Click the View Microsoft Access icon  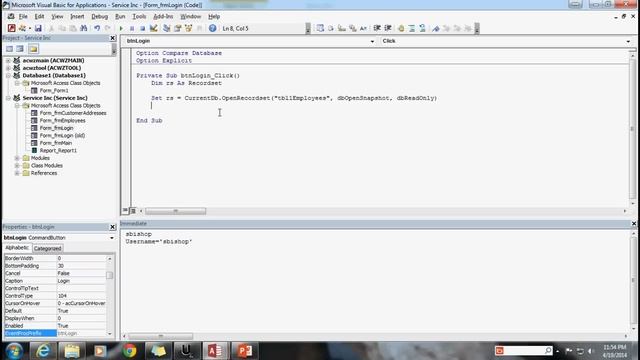click(x=11, y=28)
